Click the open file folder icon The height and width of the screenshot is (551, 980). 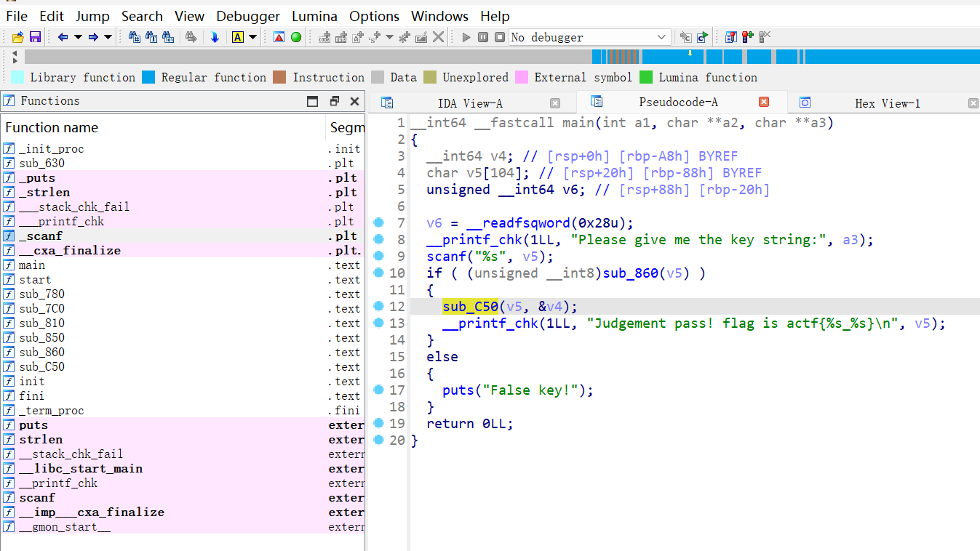(18, 37)
